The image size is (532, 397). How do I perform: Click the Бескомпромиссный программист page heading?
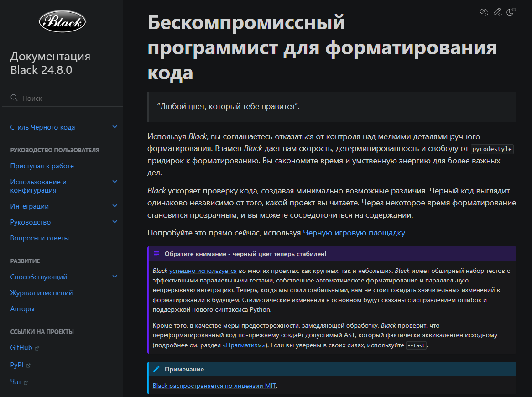click(x=322, y=47)
